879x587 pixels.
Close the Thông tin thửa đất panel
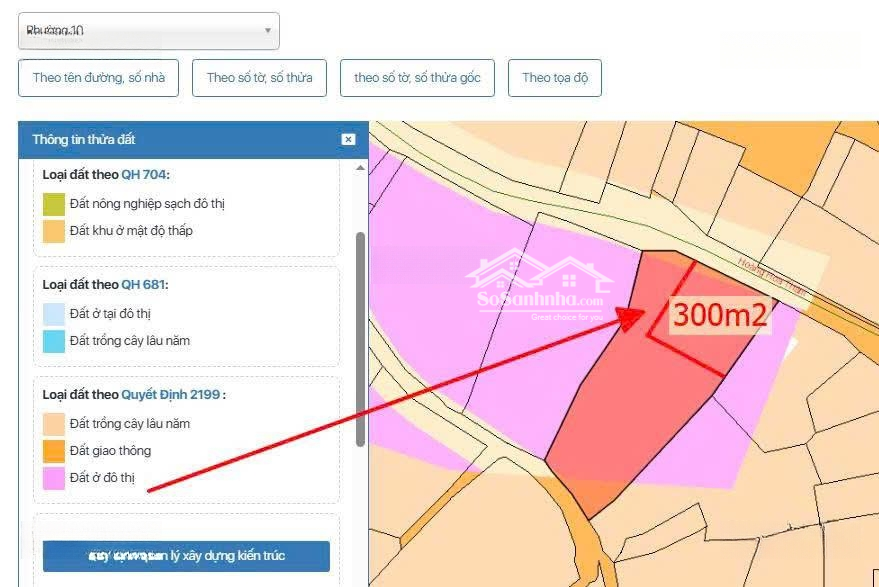pos(348,140)
